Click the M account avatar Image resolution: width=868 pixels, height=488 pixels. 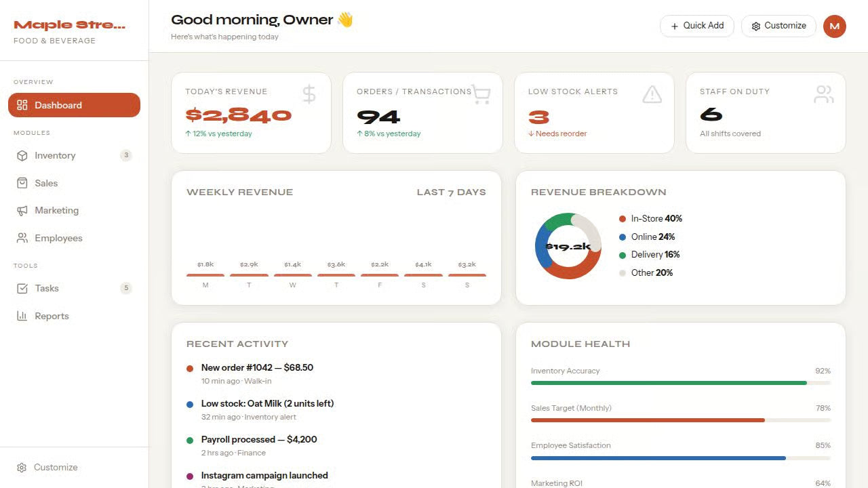[835, 26]
